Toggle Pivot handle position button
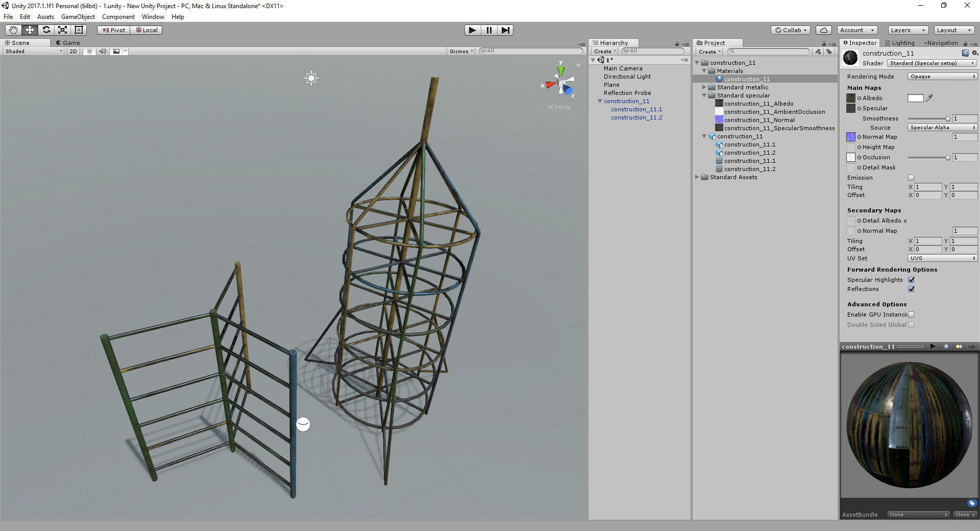Image resolution: width=980 pixels, height=531 pixels. point(114,30)
